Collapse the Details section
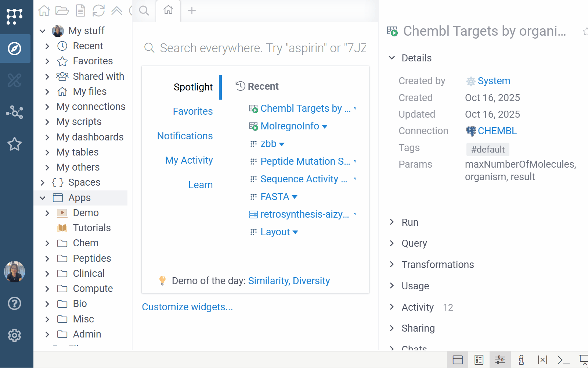 coord(392,58)
